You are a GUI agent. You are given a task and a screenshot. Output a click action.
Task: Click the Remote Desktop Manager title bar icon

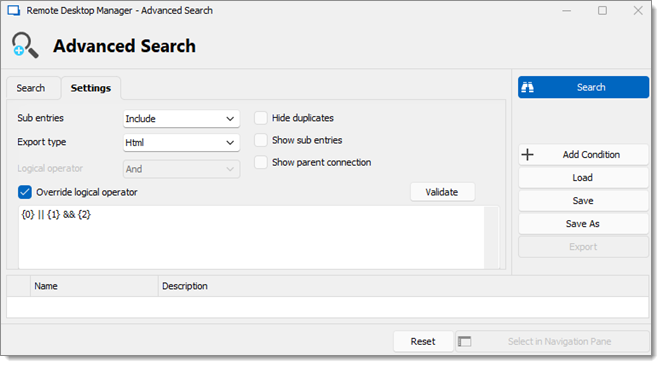(x=14, y=10)
